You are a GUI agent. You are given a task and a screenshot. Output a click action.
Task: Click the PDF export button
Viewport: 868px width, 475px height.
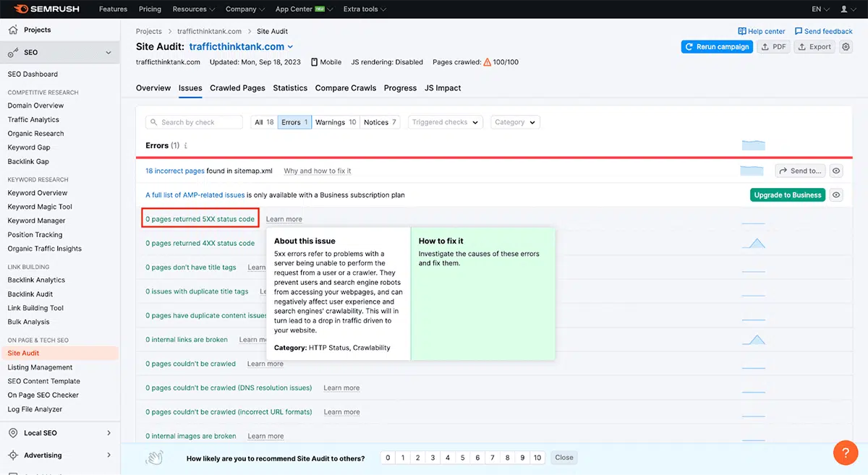[x=774, y=46]
